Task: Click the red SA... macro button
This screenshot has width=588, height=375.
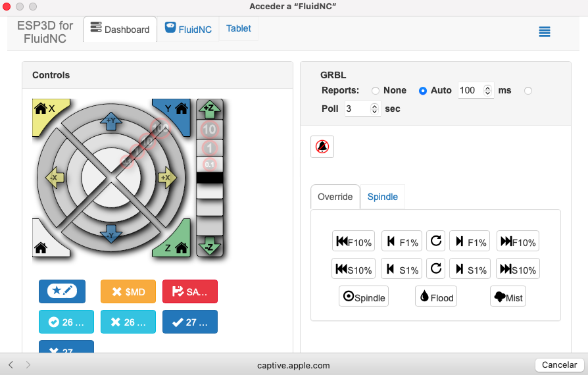Action: pos(189,291)
